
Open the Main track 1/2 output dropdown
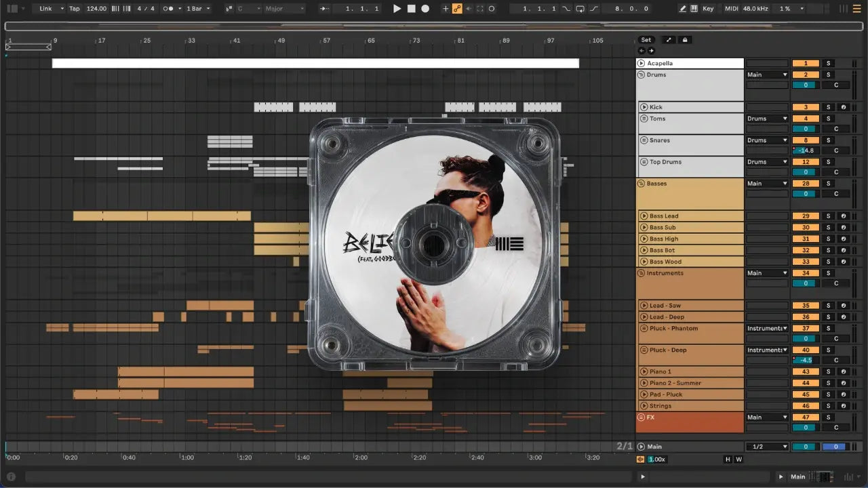[x=768, y=447]
